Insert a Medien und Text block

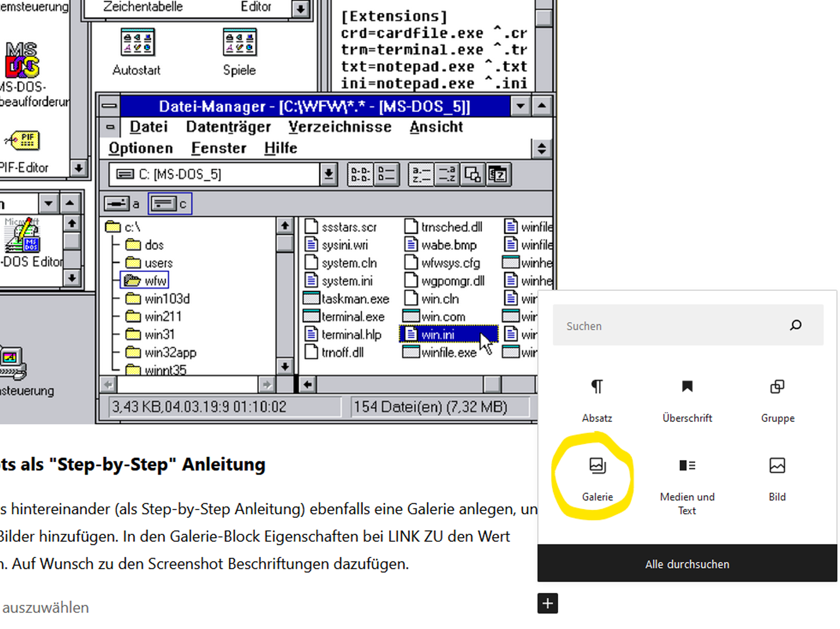(687, 486)
